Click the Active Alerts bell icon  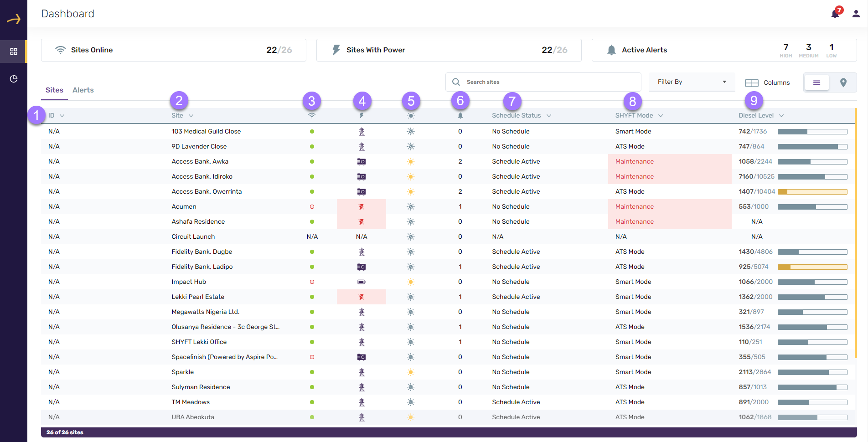click(x=611, y=50)
